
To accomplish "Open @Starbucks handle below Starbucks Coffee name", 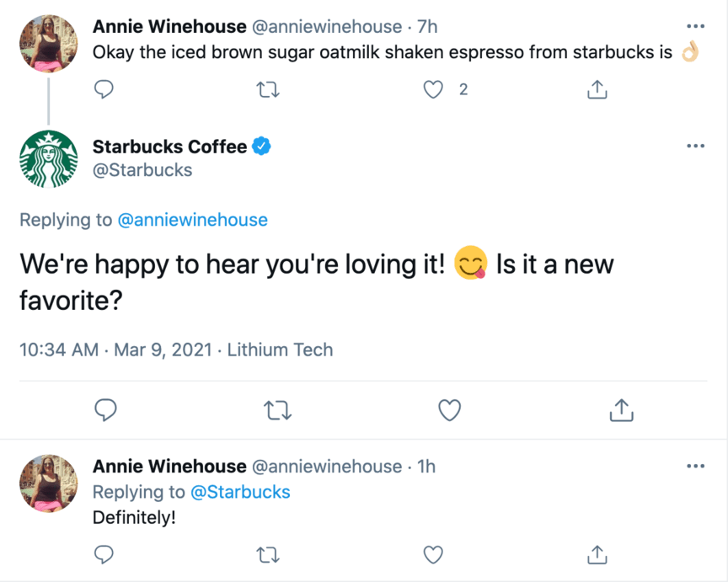I will 142,169.
